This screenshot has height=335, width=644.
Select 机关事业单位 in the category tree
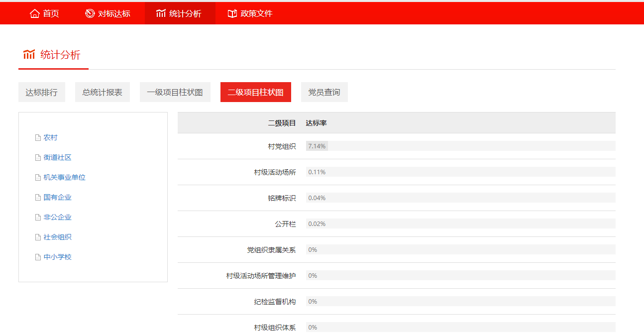click(65, 178)
